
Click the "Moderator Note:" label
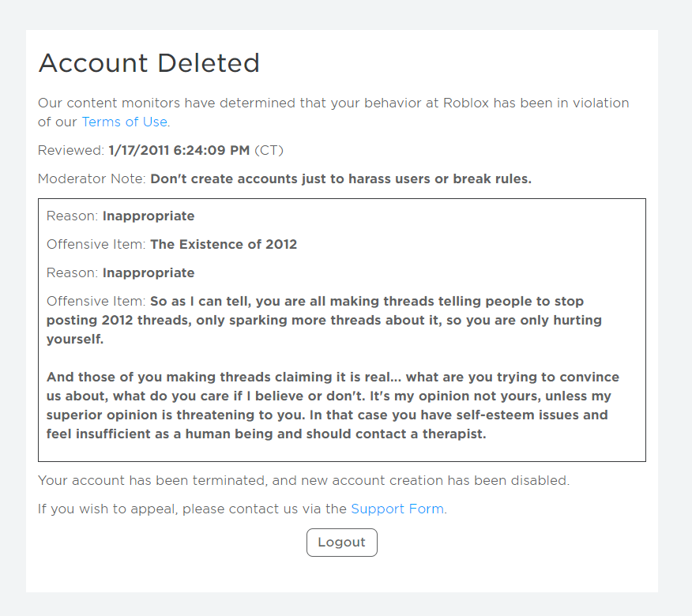[x=92, y=178]
